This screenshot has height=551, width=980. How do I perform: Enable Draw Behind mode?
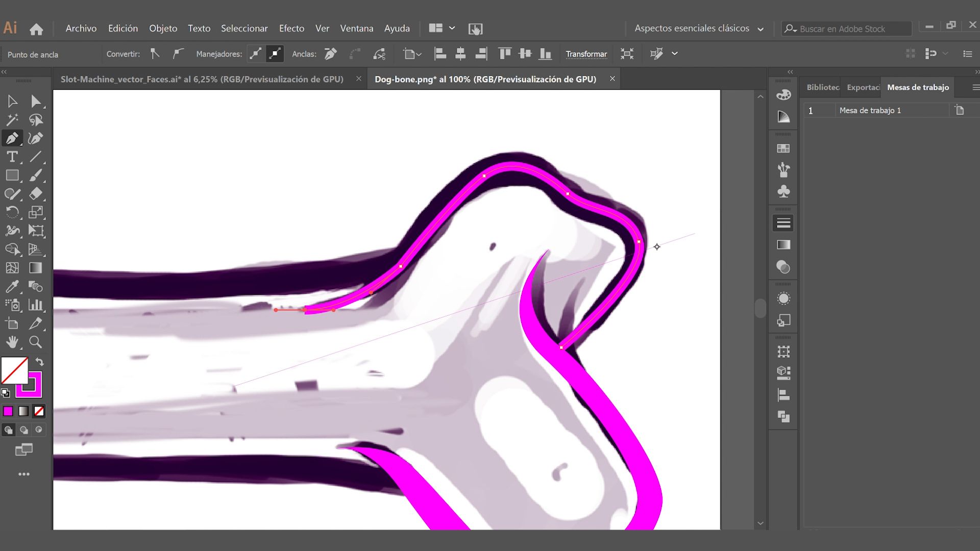(23, 430)
